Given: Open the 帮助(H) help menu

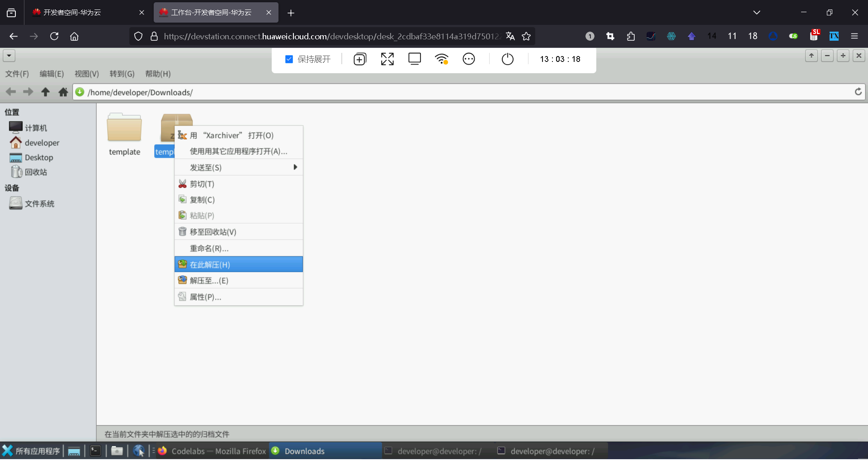Looking at the screenshot, I should coord(158,74).
